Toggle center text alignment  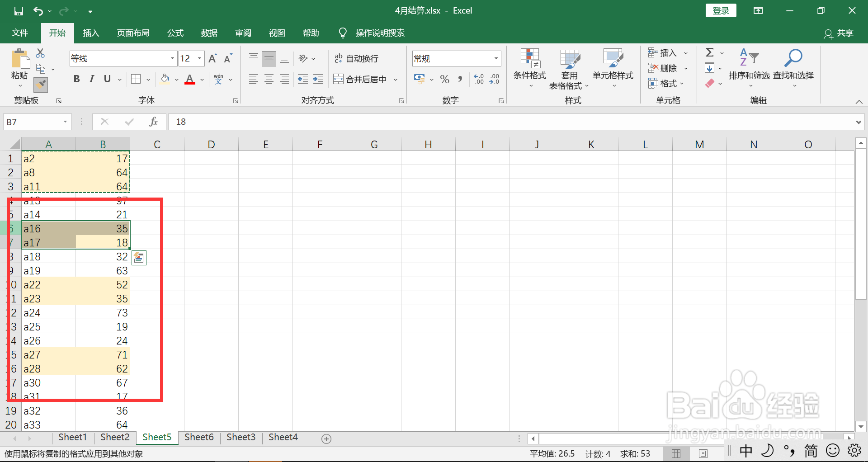[x=269, y=79]
